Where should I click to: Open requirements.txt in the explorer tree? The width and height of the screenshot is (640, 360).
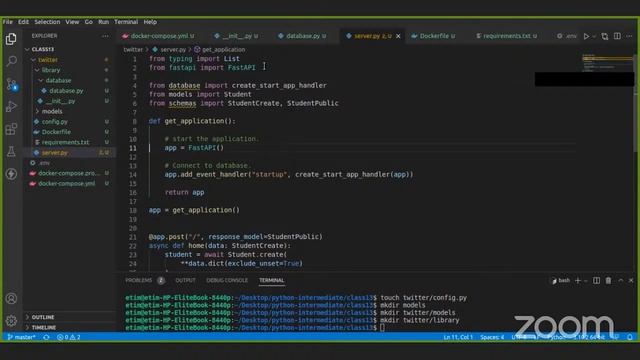(65, 142)
